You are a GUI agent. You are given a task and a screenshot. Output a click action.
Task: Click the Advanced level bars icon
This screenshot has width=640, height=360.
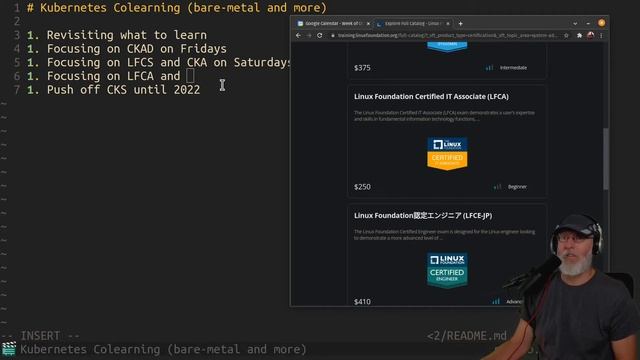496,302
